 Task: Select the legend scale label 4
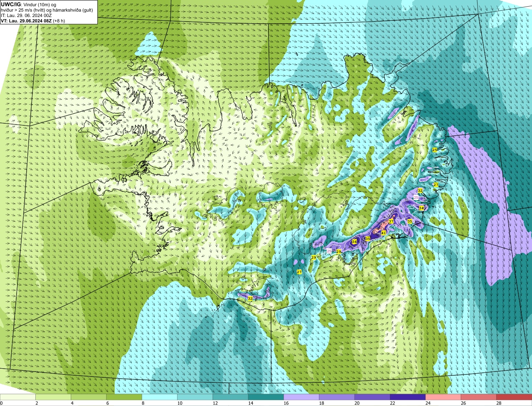(x=72, y=403)
